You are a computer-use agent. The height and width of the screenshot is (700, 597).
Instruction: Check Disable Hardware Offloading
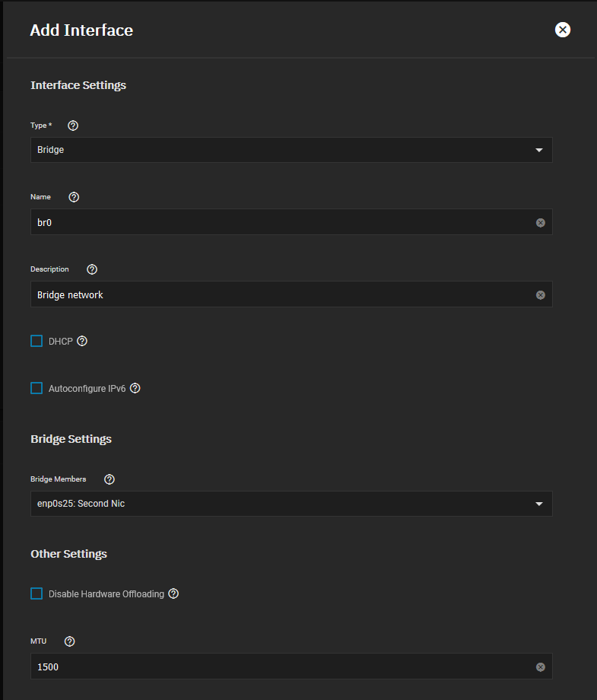pos(37,593)
